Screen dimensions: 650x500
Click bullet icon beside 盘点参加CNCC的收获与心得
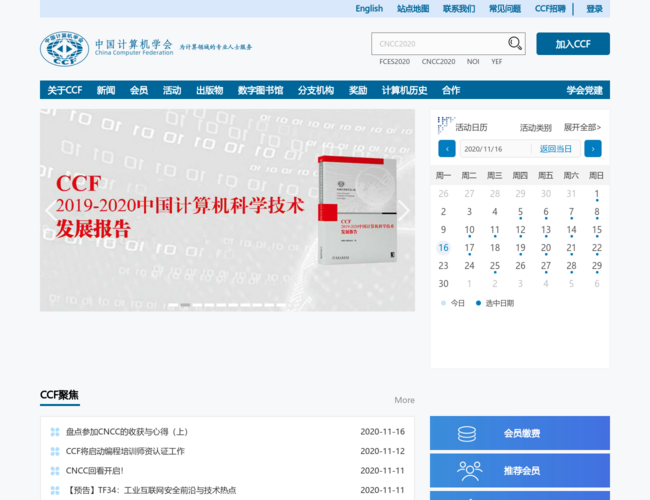coord(55,432)
